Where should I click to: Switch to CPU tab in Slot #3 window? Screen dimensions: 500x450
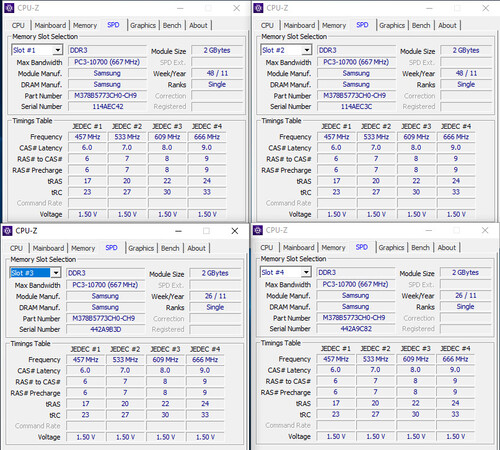[16, 248]
